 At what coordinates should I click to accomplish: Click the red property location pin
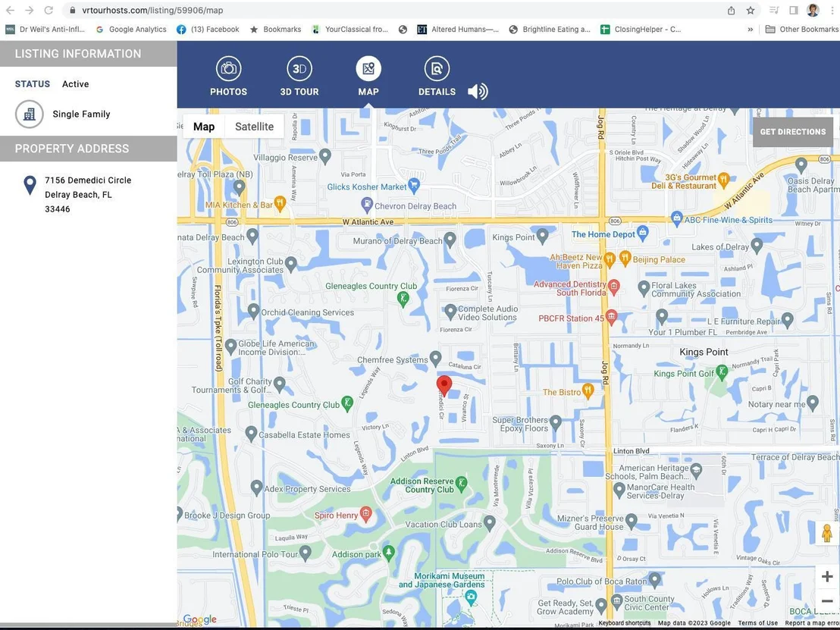444,386
